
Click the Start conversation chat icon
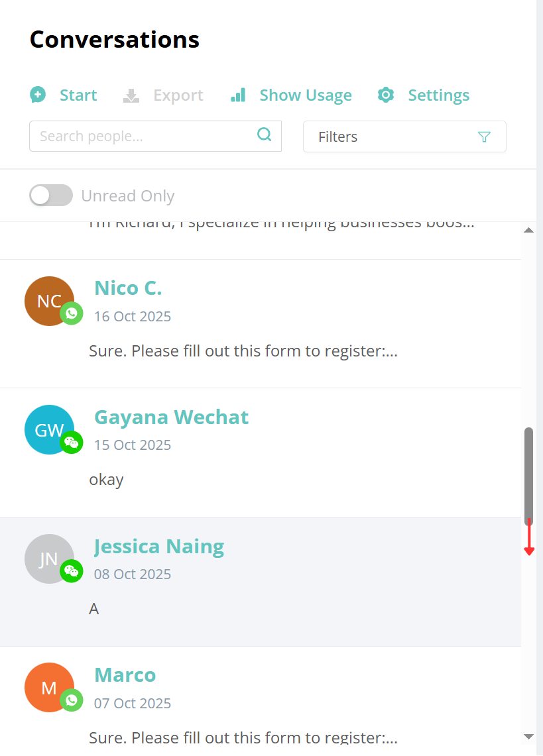click(38, 95)
